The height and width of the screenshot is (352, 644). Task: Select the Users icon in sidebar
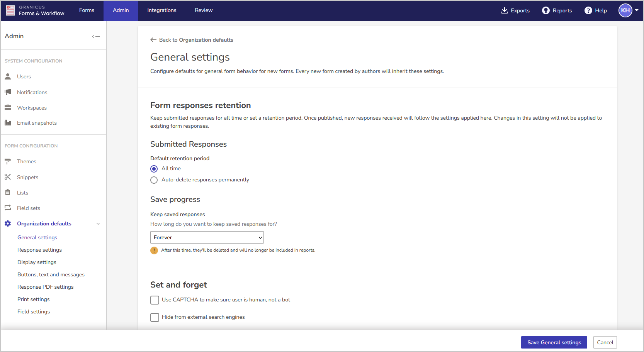click(8, 76)
